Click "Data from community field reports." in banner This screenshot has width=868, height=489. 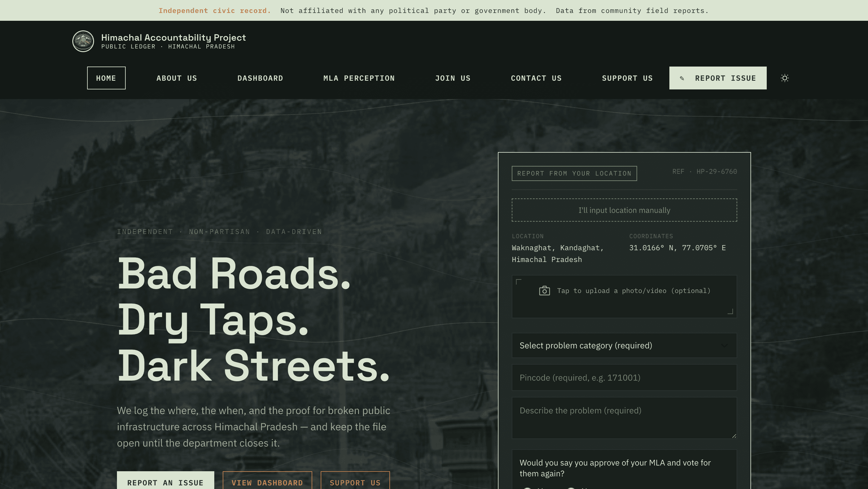(x=632, y=11)
